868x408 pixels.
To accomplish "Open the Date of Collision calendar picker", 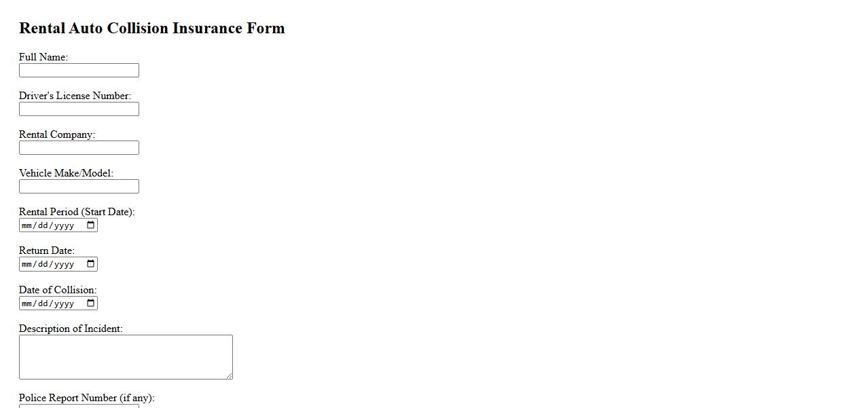I will coord(91,303).
